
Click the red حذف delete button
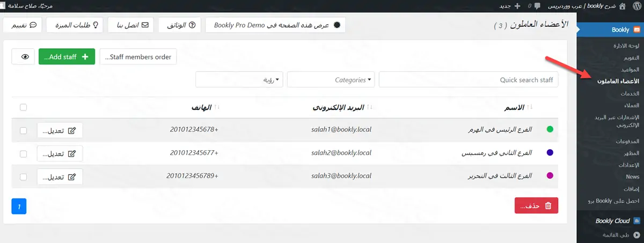coord(536,205)
